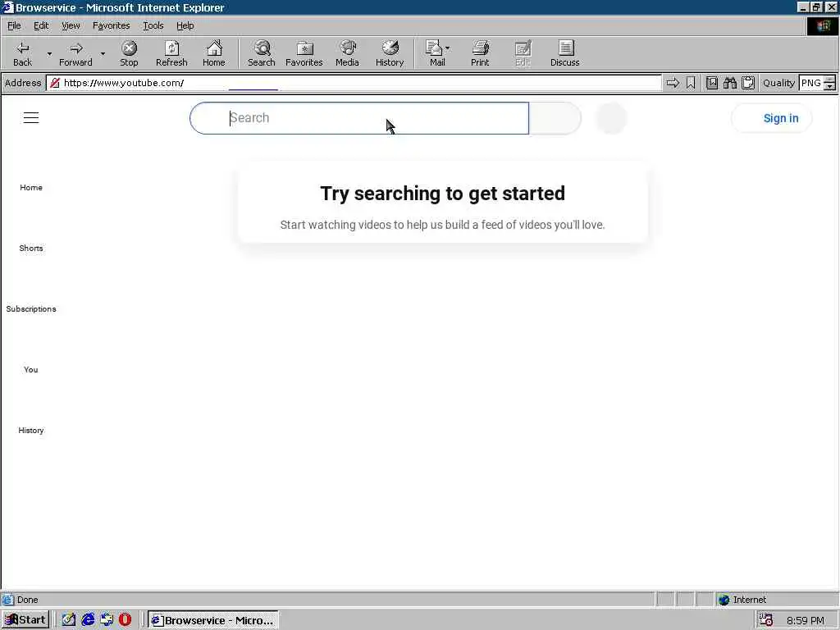
Task: Open the Tools menu
Action: 153,25
